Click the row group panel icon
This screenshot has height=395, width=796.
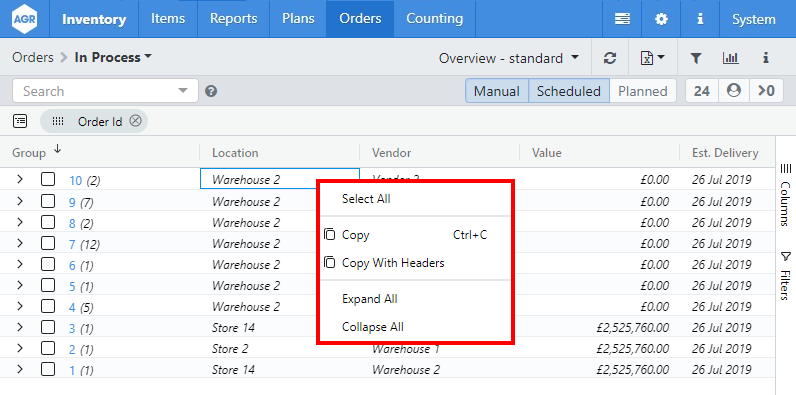(x=20, y=121)
